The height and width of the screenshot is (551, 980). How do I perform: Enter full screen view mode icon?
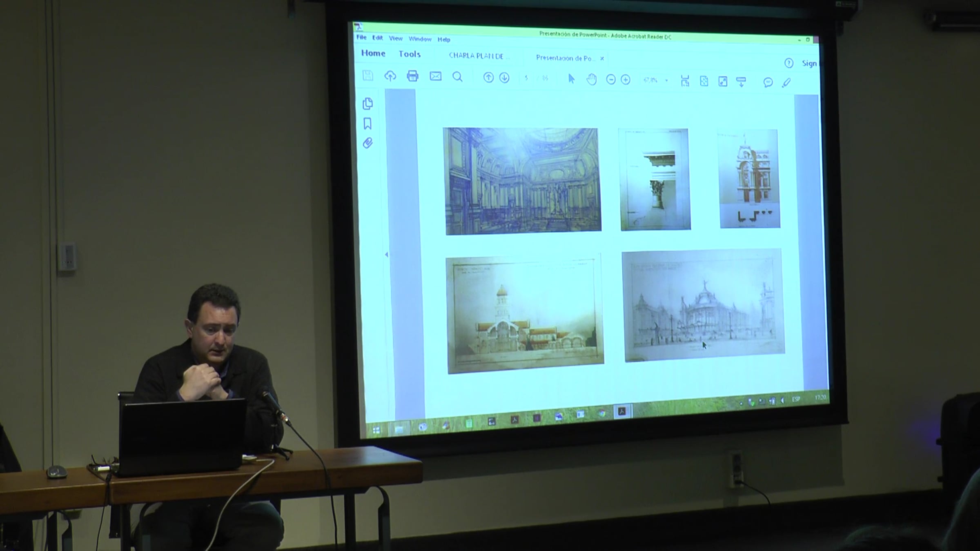pos(723,81)
